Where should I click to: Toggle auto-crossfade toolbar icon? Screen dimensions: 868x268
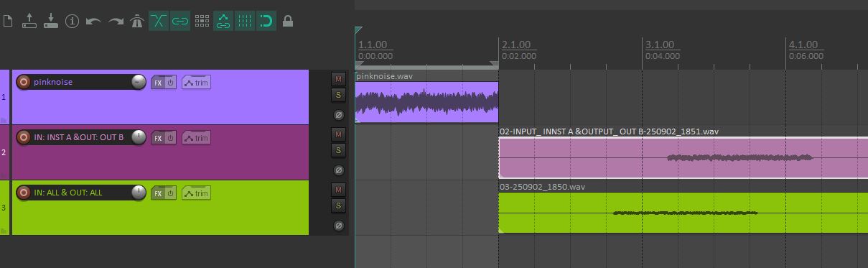pos(158,21)
